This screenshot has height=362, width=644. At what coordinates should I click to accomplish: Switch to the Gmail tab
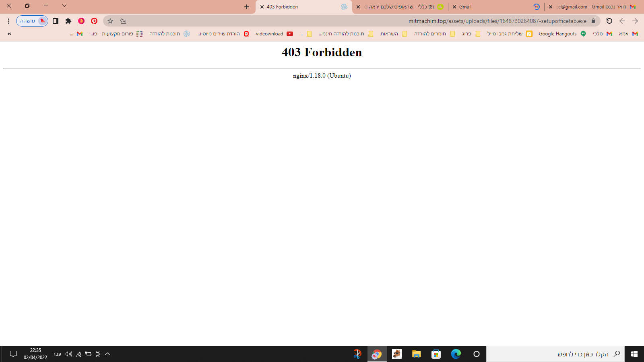click(497, 7)
